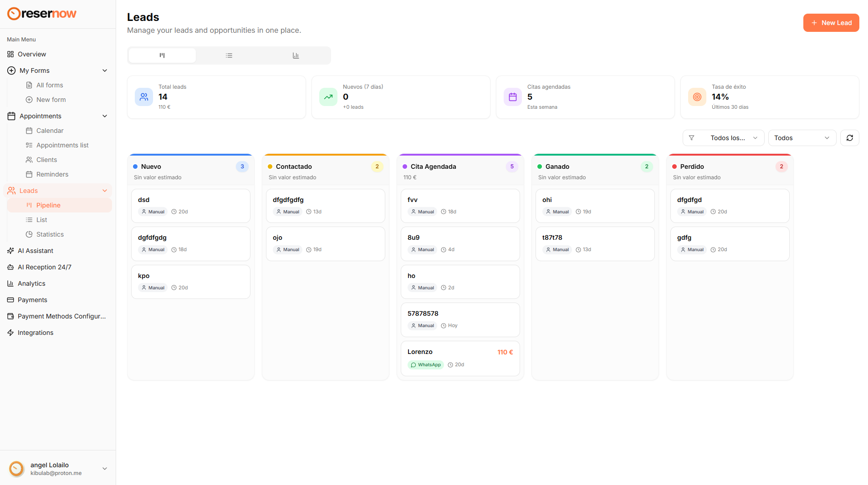Switch to the list view tab

point(229,56)
